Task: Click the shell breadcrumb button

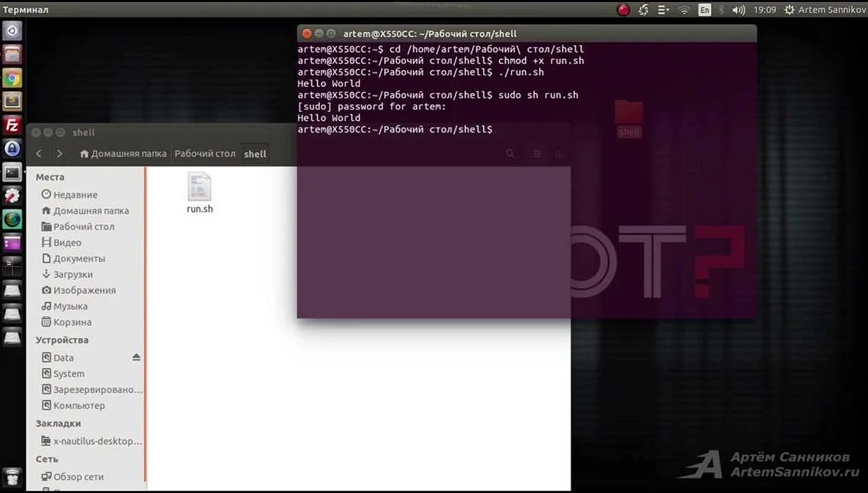Action: click(x=255, y=154)
